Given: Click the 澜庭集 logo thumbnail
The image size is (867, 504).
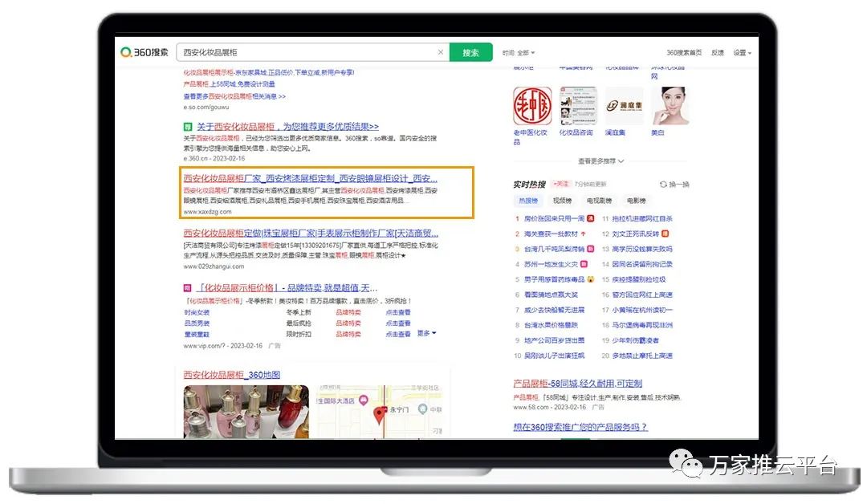Looking at the screenshot, I should click(x=624, y=106).
